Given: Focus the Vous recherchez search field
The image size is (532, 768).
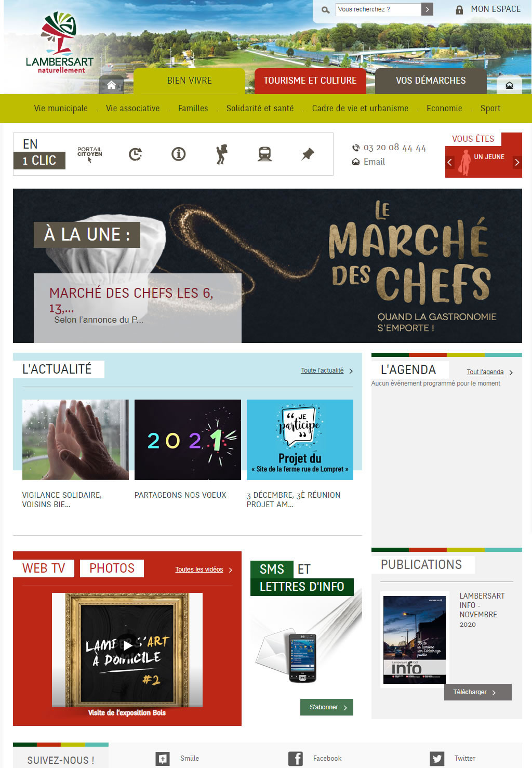Looking at the screenshot, I should pyautogui.click(x=378, y=9).
